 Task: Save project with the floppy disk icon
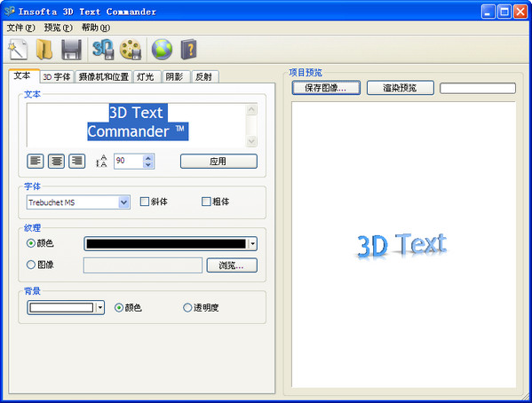tap(71, 50)
